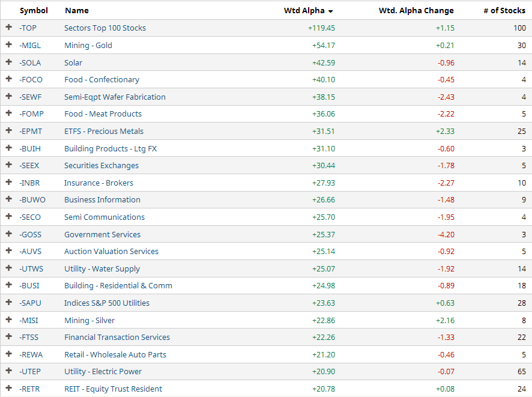The width and height of the screenshot is (532, 397).
Task: Sort by # of Stocks column
Action: coord(504,11)
